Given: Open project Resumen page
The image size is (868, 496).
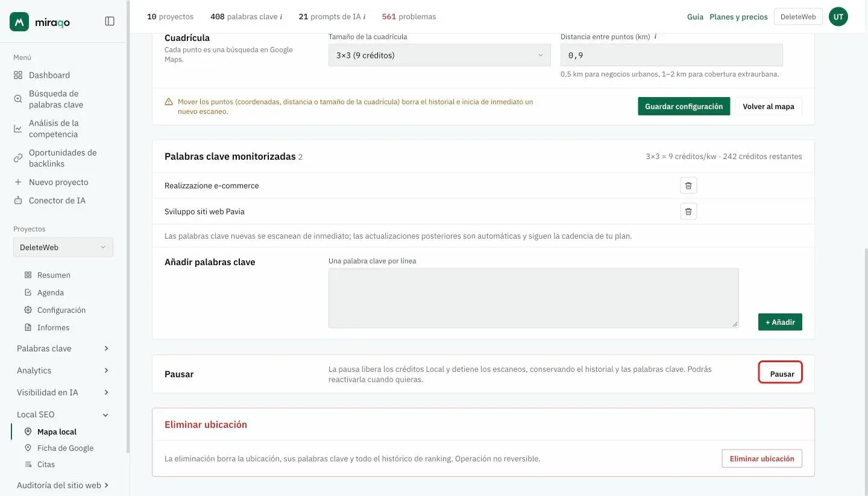Looking at the screenshot, I should (54, 275).
